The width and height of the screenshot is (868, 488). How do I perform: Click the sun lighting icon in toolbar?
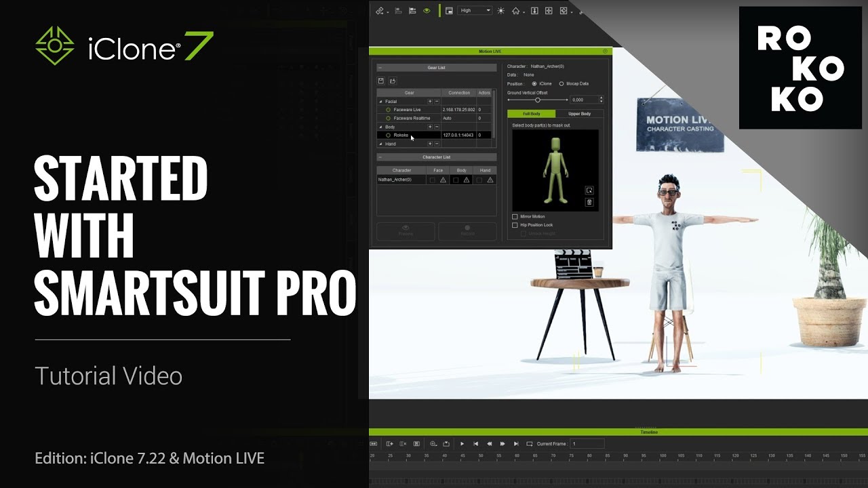(x=501, y=11)
